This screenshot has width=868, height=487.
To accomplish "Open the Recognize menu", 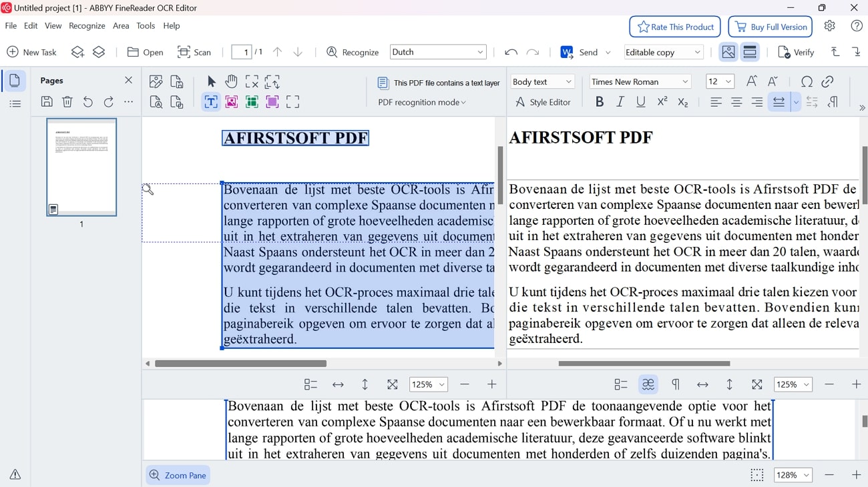I will (x=87, y=25).
